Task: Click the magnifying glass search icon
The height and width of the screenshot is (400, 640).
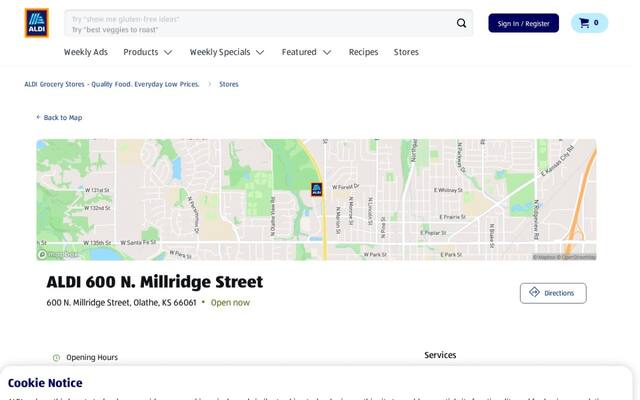Action: coord(461,23)
